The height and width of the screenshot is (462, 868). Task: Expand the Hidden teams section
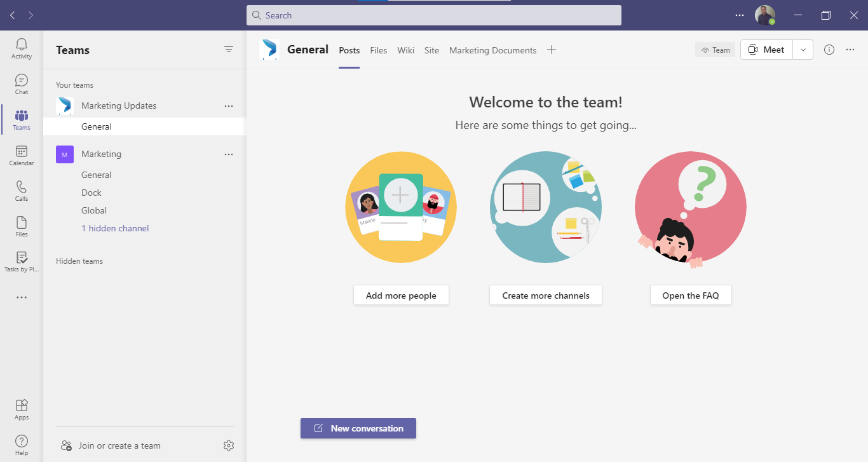(x=79, y=261)
